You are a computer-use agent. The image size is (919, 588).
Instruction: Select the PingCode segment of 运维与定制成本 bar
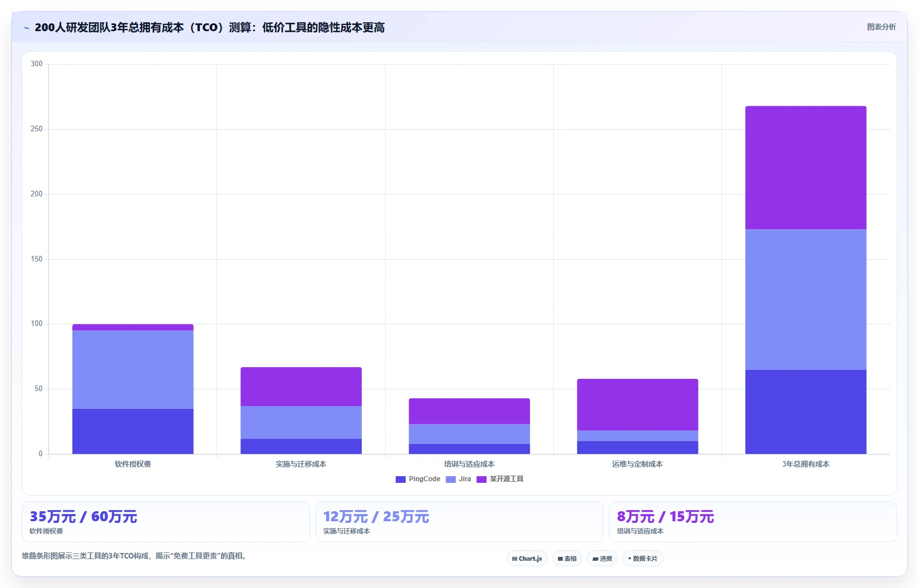pos(637,447)
